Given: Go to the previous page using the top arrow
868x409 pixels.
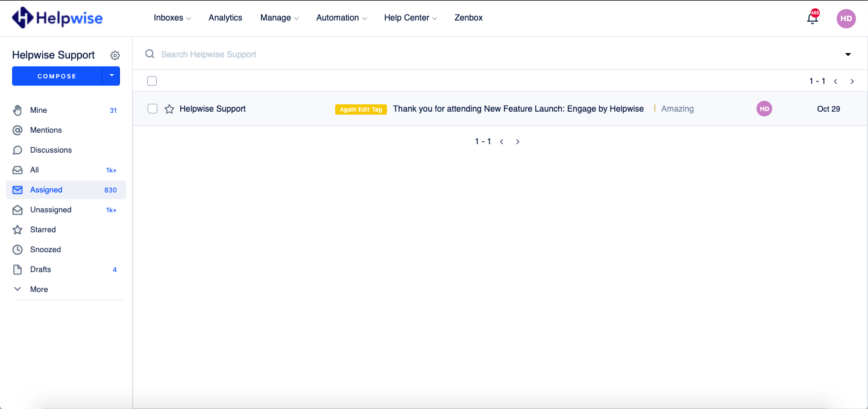Looking at the screenshot, I should [x=835, y=81].
